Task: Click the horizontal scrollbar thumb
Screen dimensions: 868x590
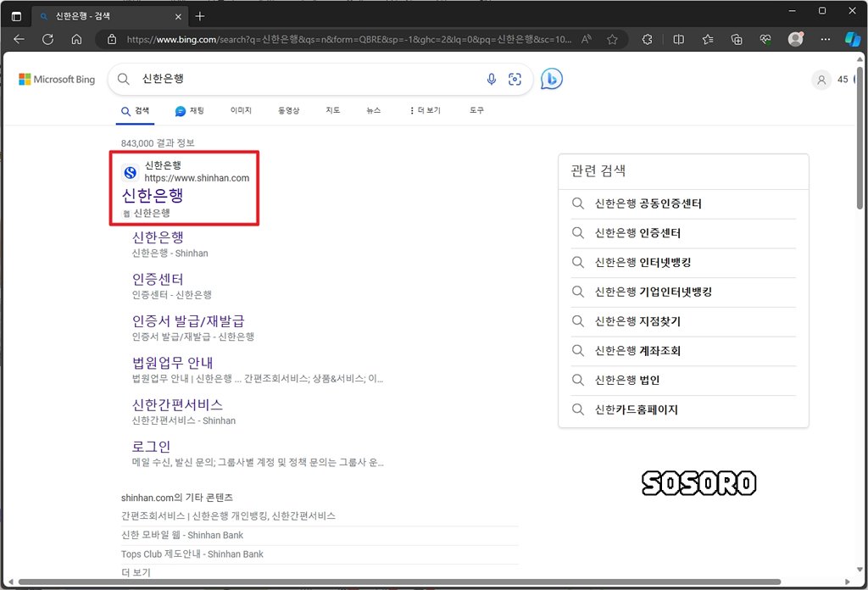Action: pos(399,582)
